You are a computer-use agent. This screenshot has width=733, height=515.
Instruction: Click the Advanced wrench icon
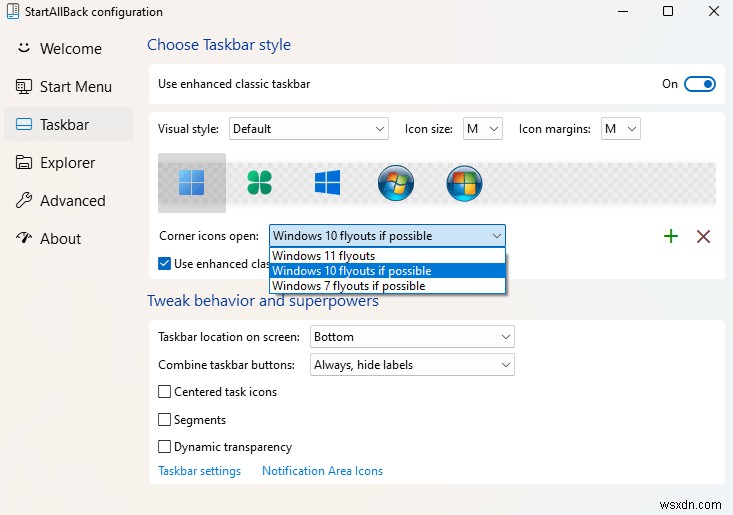click(24, 200)
